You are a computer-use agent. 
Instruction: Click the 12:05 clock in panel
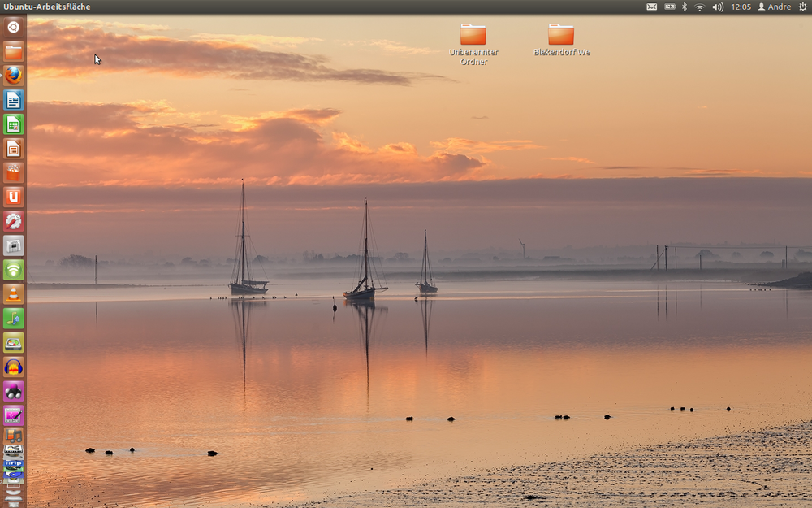click(741, 7)
